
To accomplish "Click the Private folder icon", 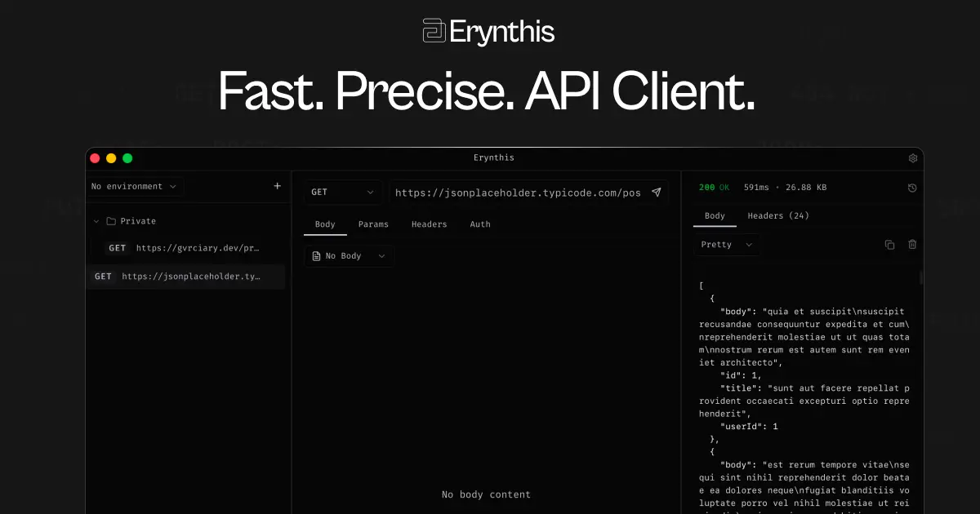I will tap(110, 220).
